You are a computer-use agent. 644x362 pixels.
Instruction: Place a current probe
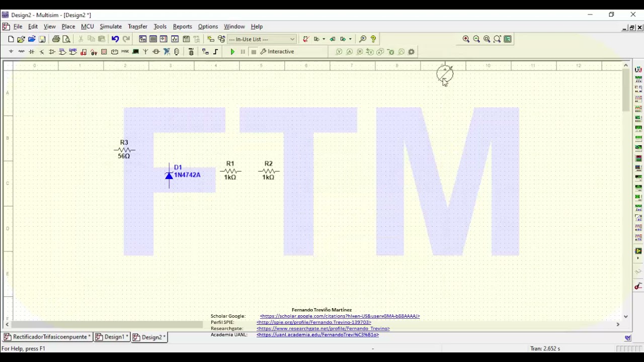[x=350, y=52]
